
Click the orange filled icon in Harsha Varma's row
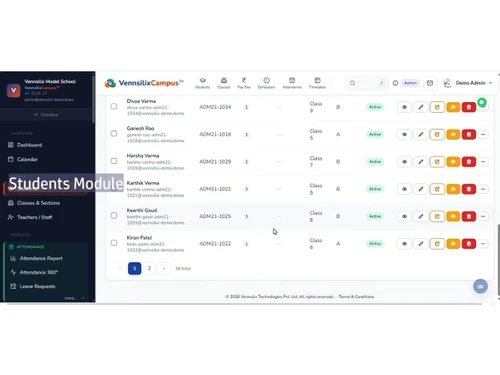point(453,162)
